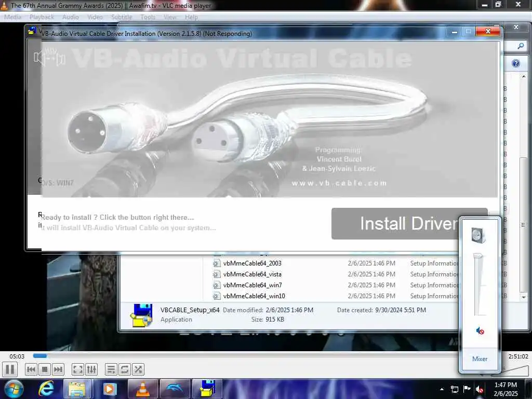Open the VLC Help menu

click(x=191, y=17)
